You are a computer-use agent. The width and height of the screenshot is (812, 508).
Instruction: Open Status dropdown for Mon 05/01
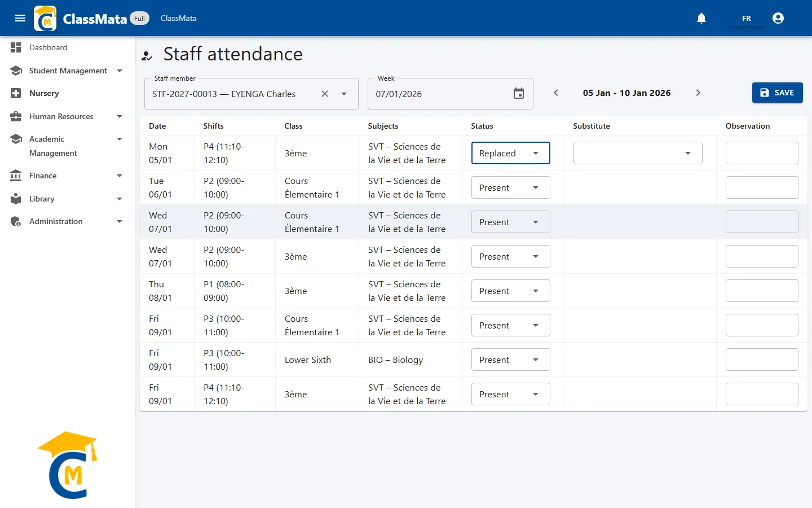click(511, 153)
